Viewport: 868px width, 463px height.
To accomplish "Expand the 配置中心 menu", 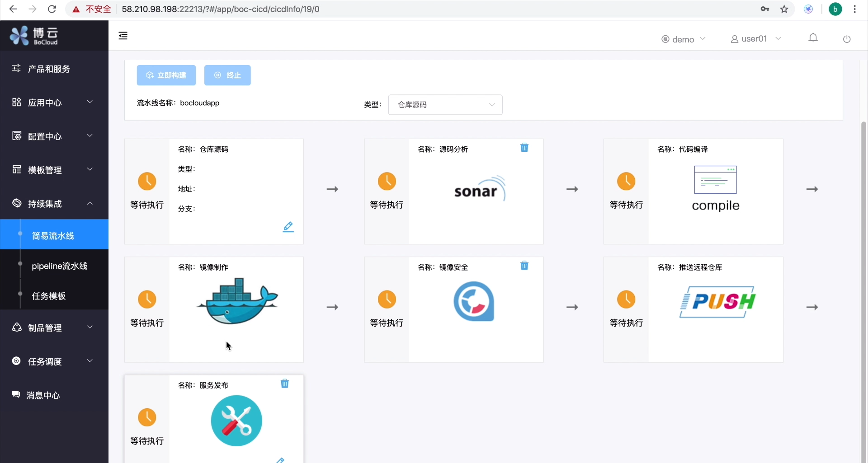I will (x=54, y=136).
